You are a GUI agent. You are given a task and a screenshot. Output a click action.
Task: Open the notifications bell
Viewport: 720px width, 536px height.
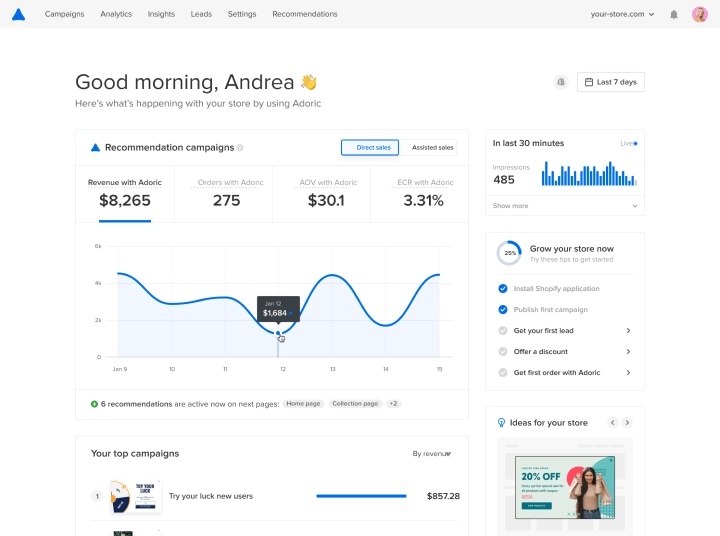674,15
